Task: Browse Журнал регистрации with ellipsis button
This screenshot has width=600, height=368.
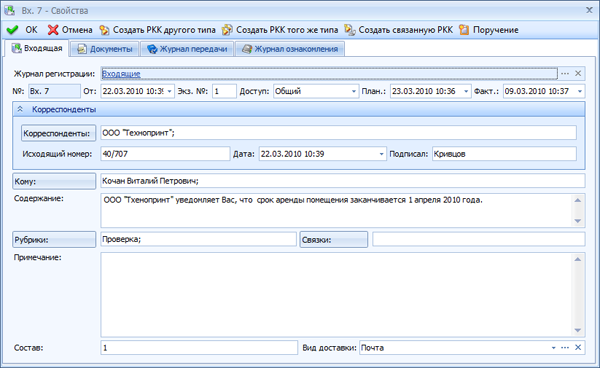Action: coord(565,73)
